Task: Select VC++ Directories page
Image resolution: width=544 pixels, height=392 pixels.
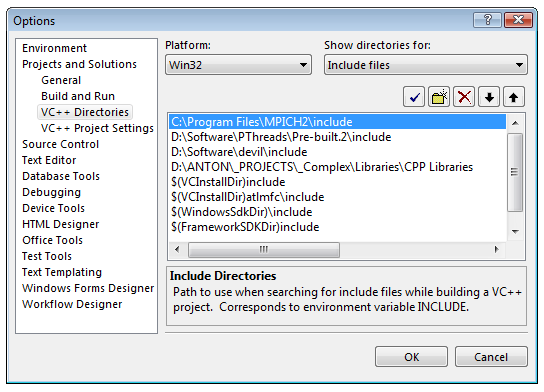Action: (x=85, y=112)
